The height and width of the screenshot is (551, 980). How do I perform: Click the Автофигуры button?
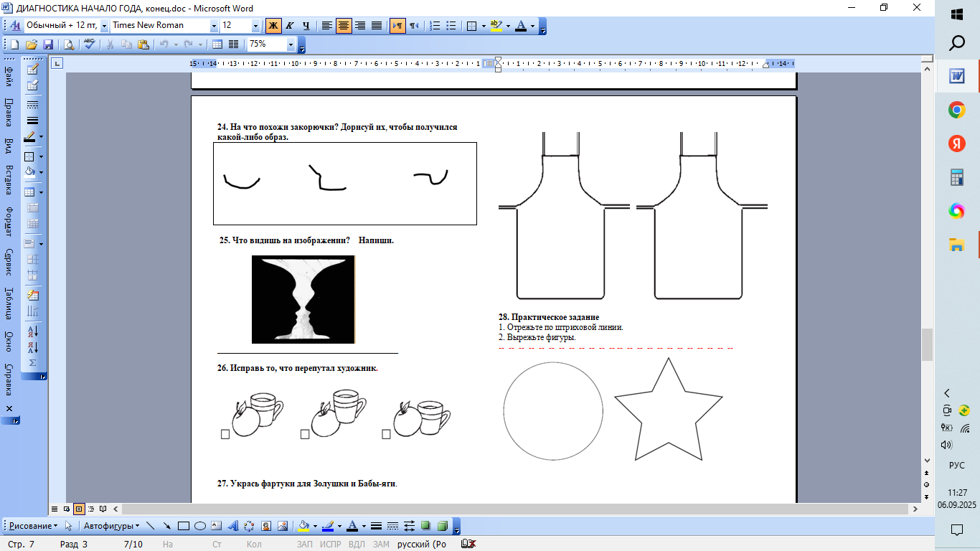click(x=111, y=526)
